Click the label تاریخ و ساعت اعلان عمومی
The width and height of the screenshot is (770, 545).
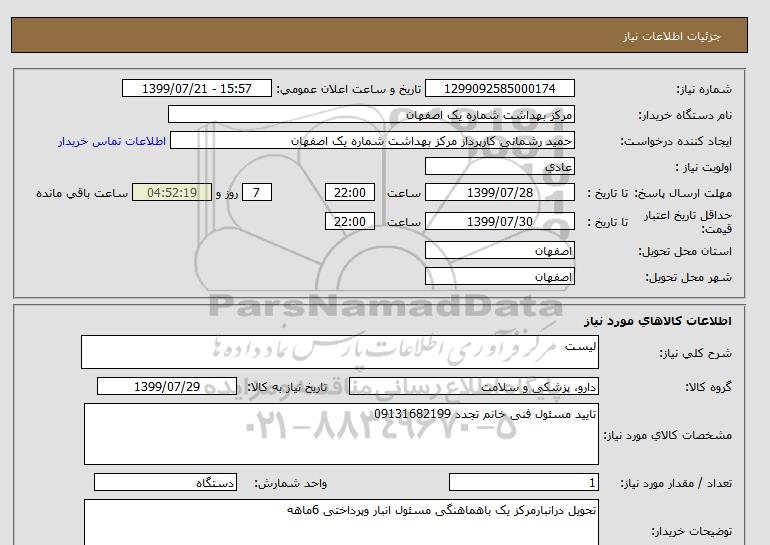pyautogui.click(x=349, y=89)
